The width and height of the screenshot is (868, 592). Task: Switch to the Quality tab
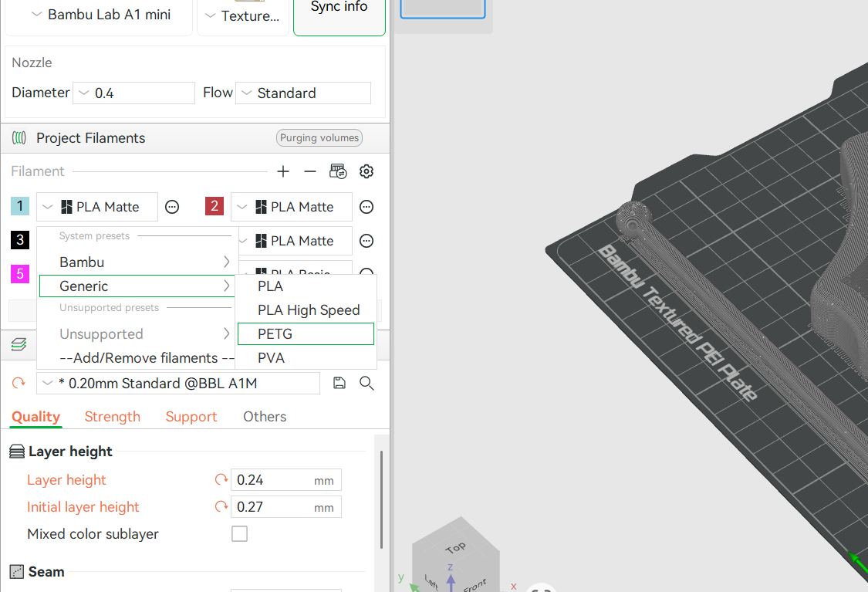tap(36, 417)
